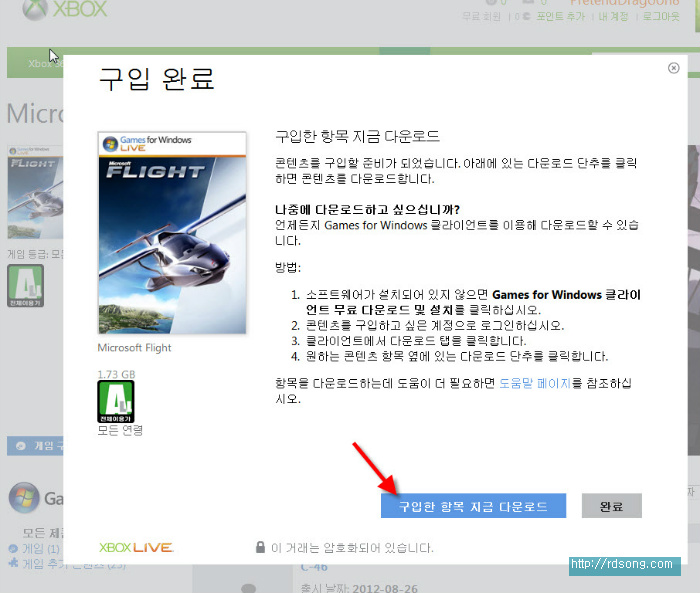Click the padlock encryption icon
This screenshot has width=700, height=593.
pyautogui.click(x=259, y=547)
